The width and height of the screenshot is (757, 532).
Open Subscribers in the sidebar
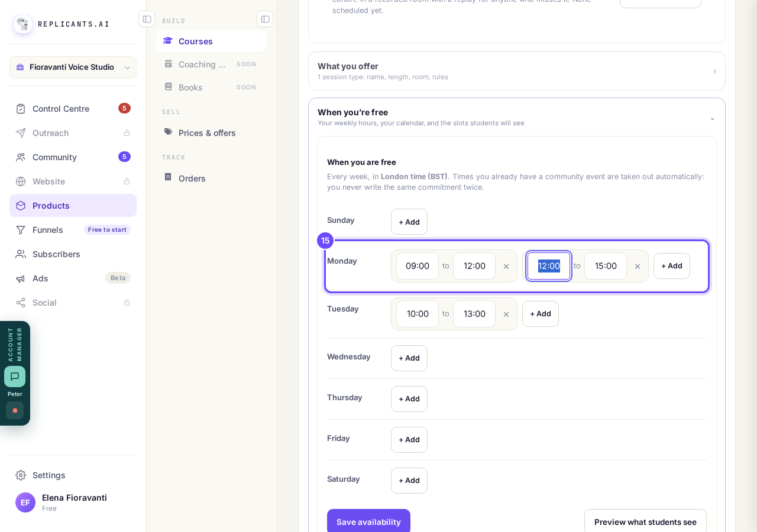pos(73,254)
